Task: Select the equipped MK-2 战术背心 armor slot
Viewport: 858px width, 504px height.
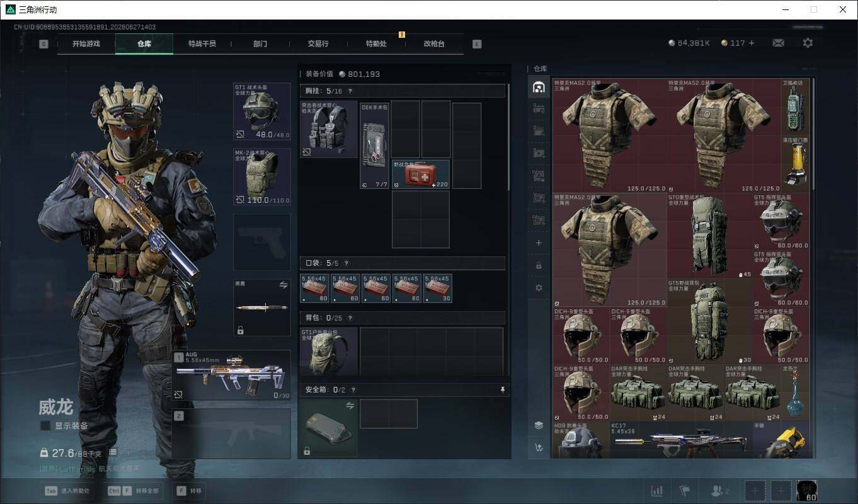Action: (x=262, y=177)
